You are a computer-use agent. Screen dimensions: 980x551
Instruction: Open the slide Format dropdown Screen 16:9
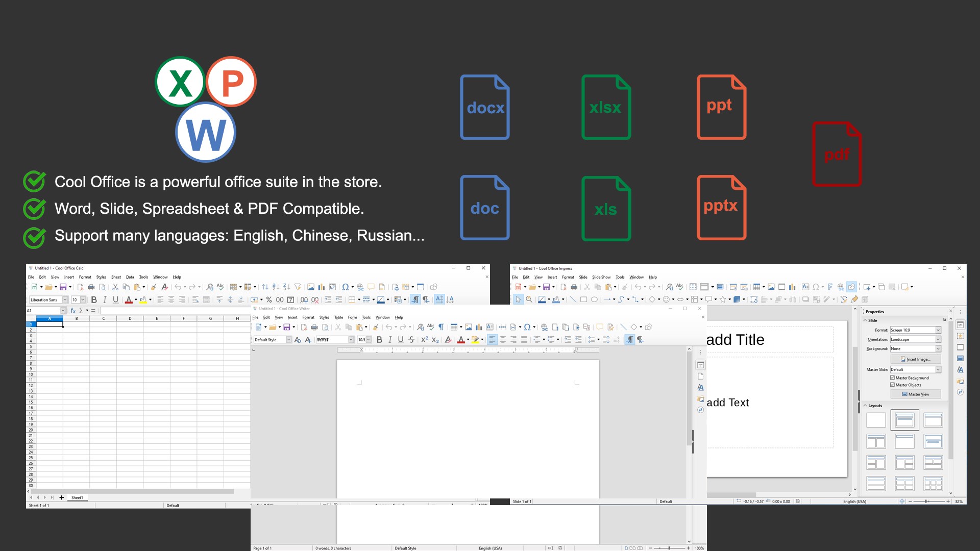click(938, 330)
